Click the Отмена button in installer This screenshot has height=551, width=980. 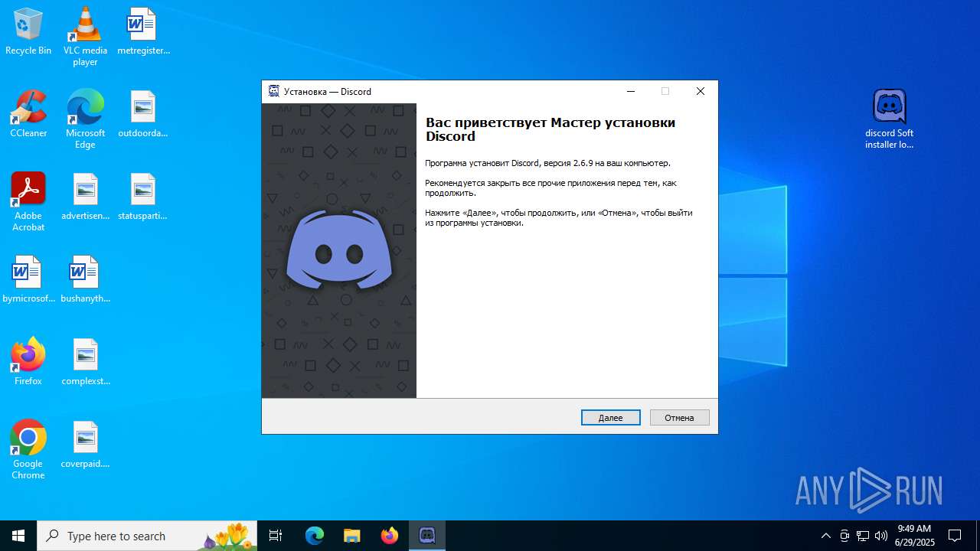(x=679, y=418)
